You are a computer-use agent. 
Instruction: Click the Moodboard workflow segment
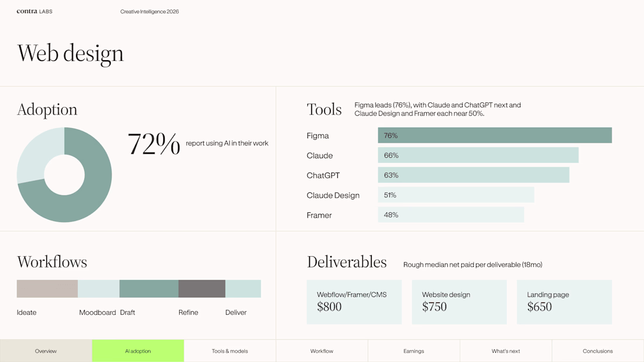point(98,288)
